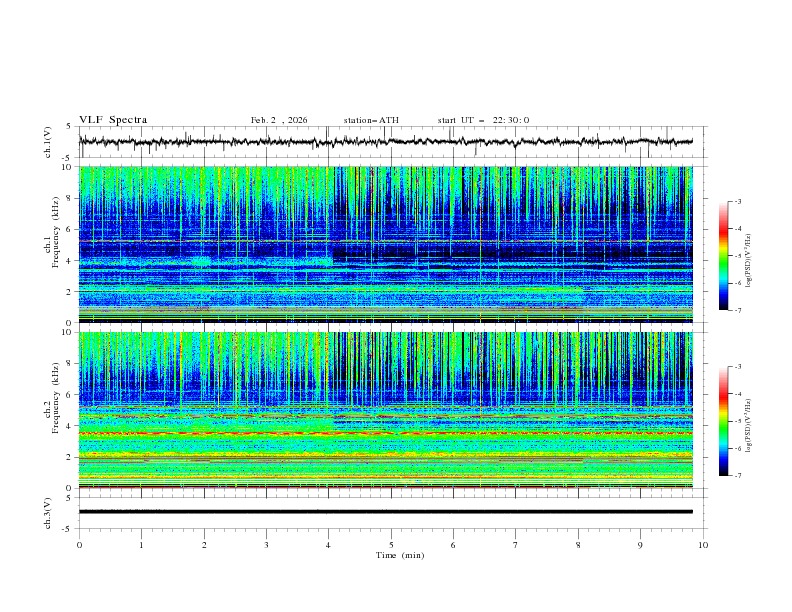Click the ch.1 "Frequency (kHz)" axis label
The height and width of the screenshot is (612, 792).
pyautogui.click(x=56, y=232)
